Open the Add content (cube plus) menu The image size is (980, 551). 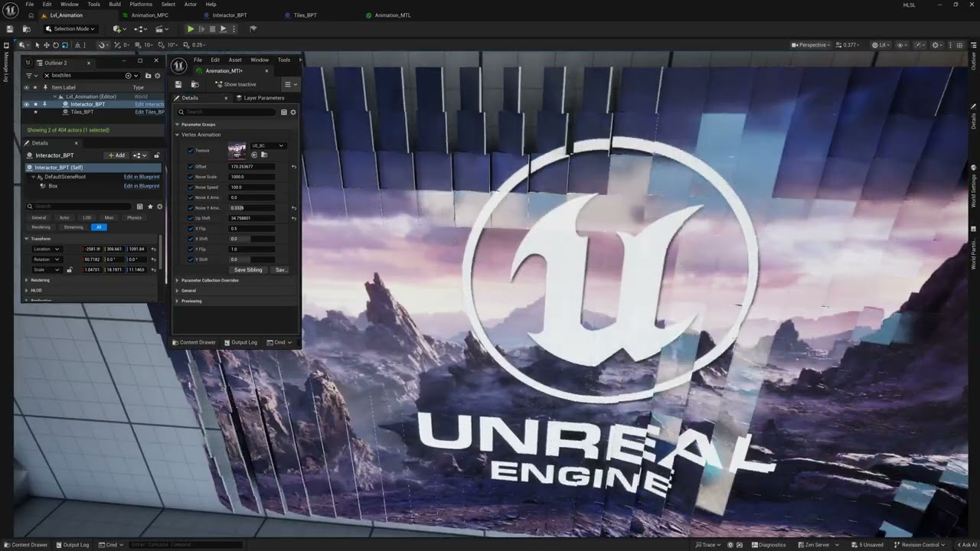(x=119, y=29)
